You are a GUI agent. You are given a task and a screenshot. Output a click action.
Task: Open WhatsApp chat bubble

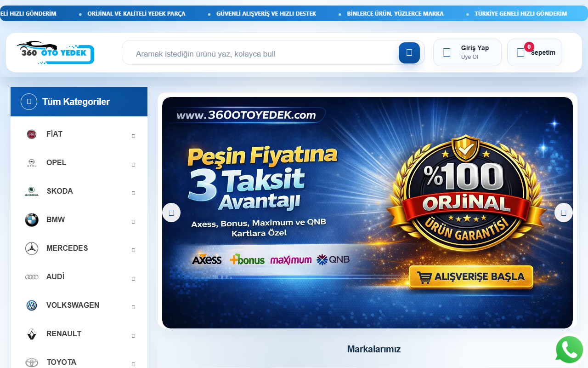tap(570, 350)
